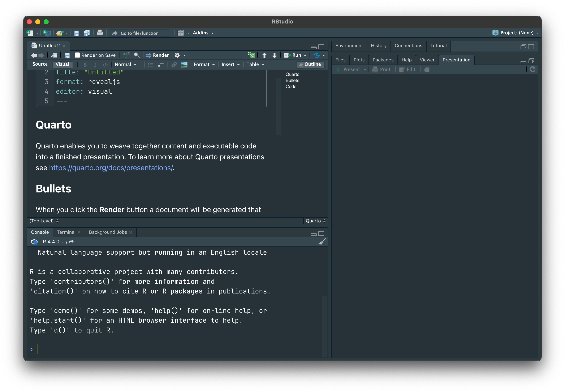565x392 pixels.
Task: Click the print document icon
Action: (x=100, y=33)
